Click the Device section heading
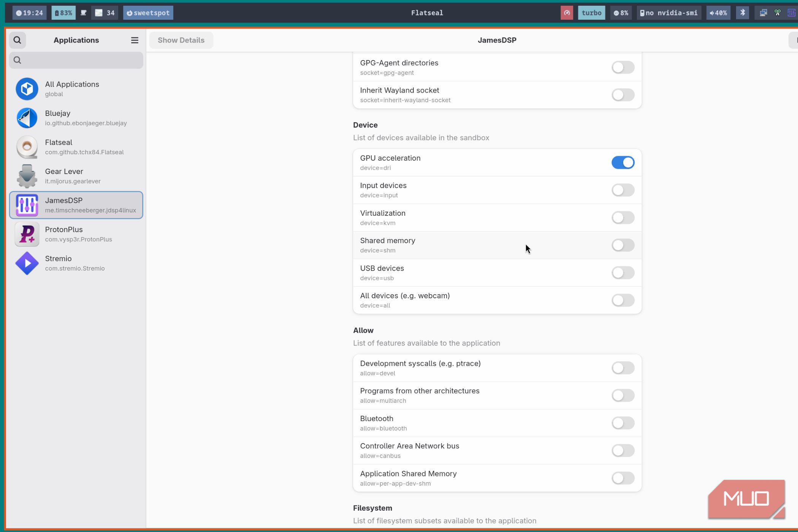 pyautogui.click(x=365, y=125)
